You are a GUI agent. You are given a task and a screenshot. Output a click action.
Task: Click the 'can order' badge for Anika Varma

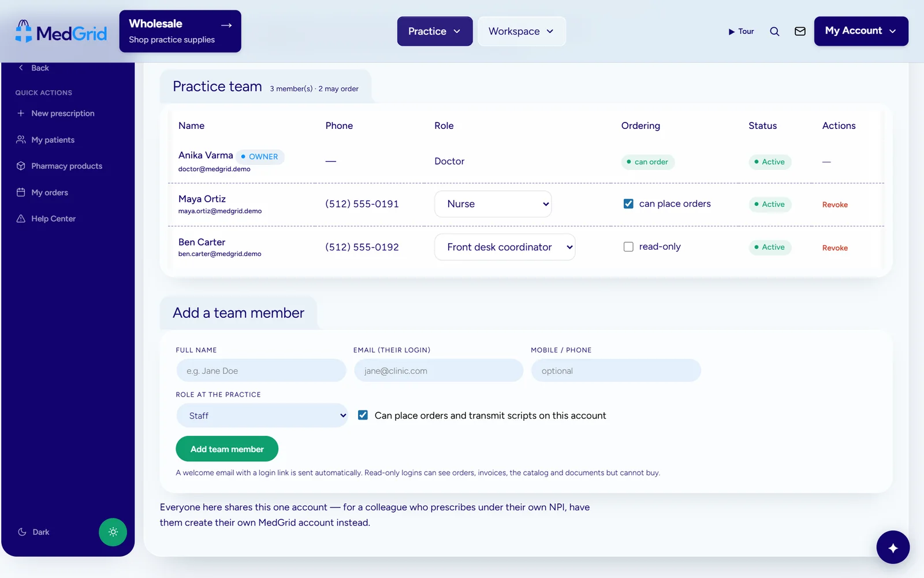pos(647,162)
